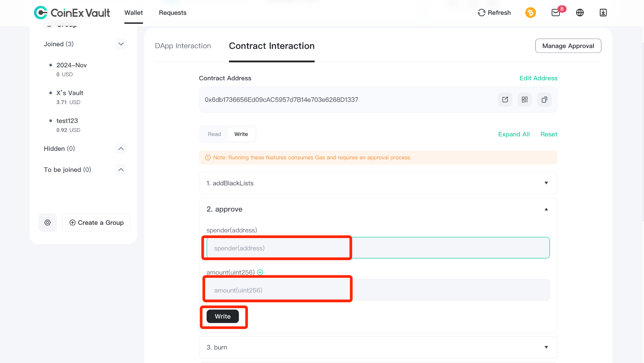Add another amount value with plus icon
Viewport: 644px width, 363px height.
point(260,272)
